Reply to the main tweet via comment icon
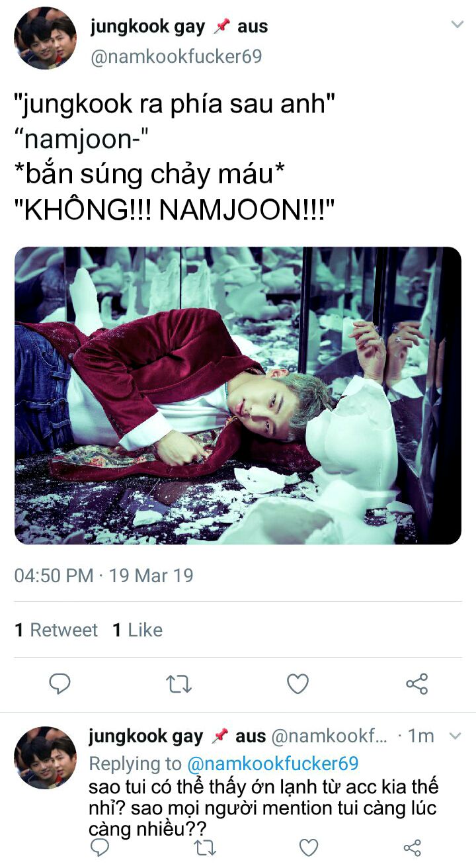This screenshot has width=476, height=868. (x=59, y=684)
